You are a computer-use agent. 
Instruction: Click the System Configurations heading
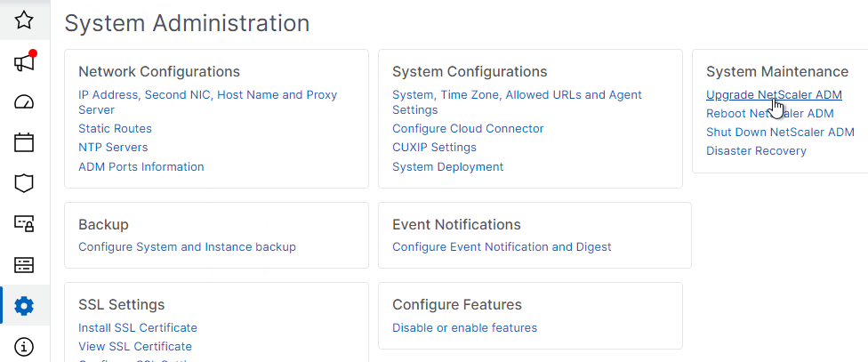(470, 71)
